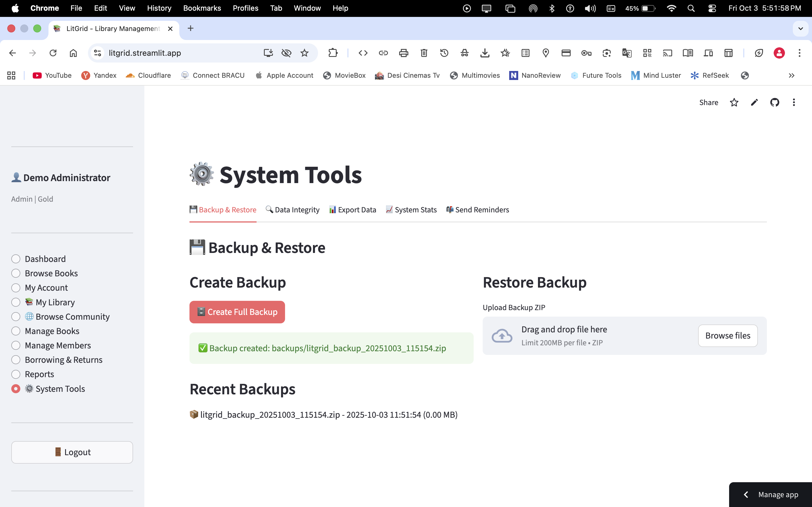Screen dimensions: 812x507
Task: Open the Streamlit three-dot menu
Action: tap(794, 102)
